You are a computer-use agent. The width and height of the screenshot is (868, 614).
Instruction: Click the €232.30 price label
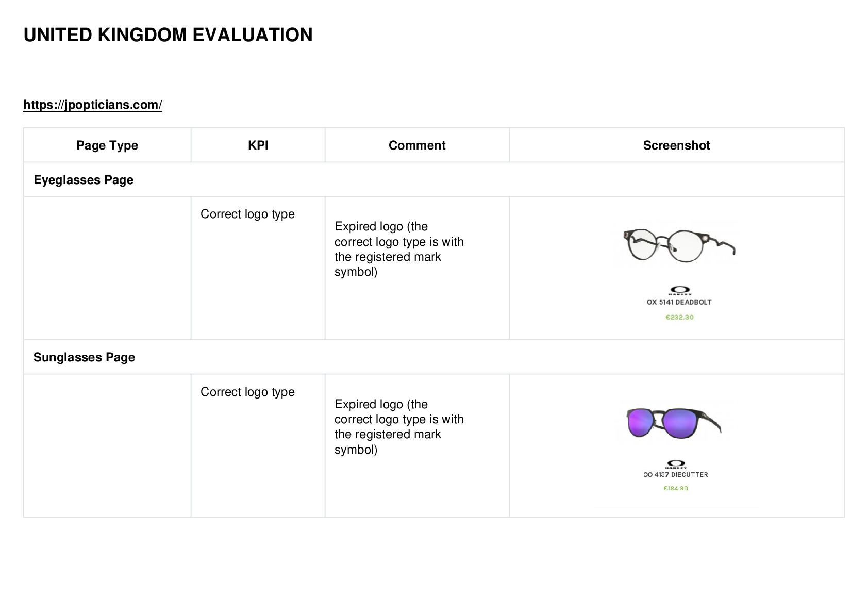(x=679, y=317)
